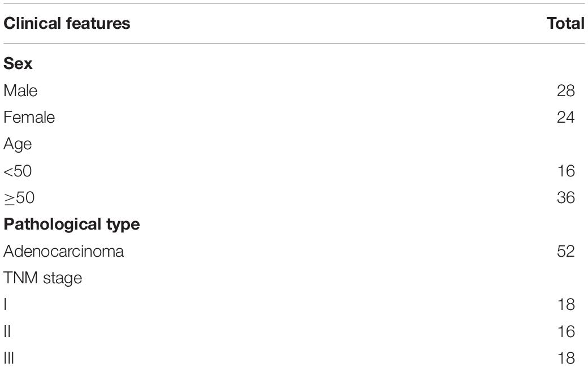The height and width of the screenshot is (367, 588).
Task: Click the stage I row label
Action: tap(5, 304)
